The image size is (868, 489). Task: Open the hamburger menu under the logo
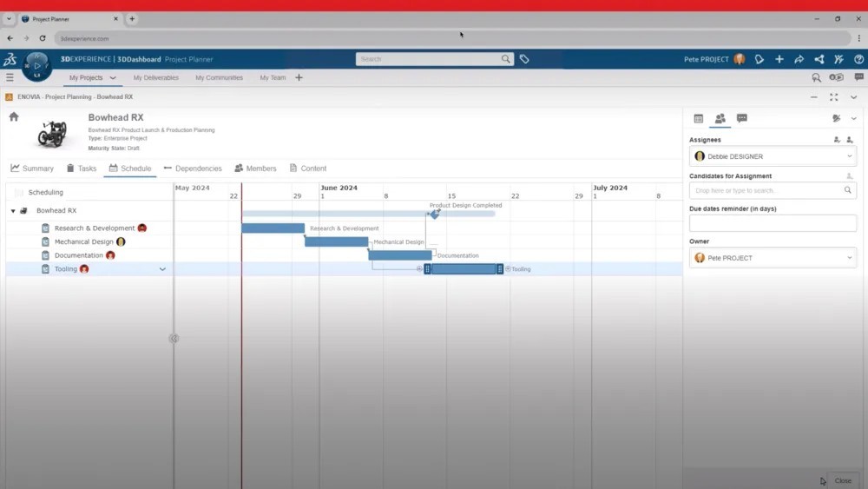(10, 77)
